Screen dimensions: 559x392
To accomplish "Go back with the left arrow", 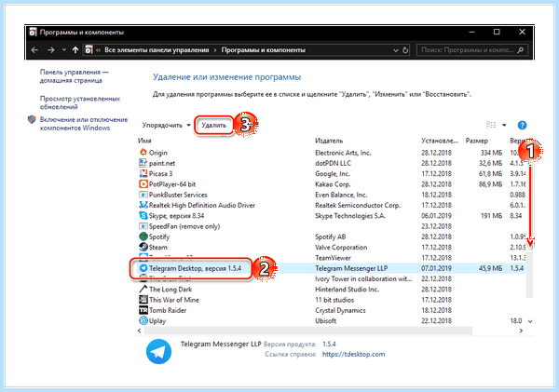I will [x=34, y=50].
